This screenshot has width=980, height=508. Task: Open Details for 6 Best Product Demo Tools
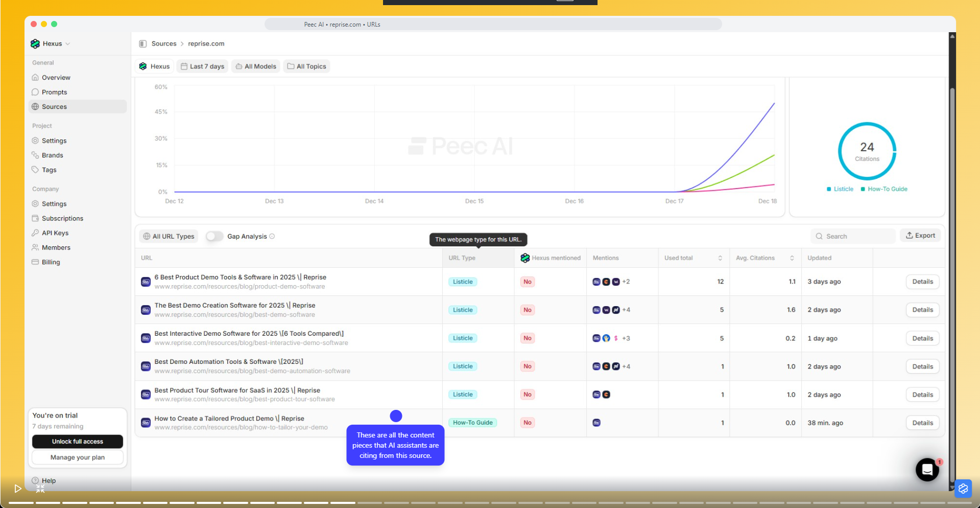coord(923,282)
